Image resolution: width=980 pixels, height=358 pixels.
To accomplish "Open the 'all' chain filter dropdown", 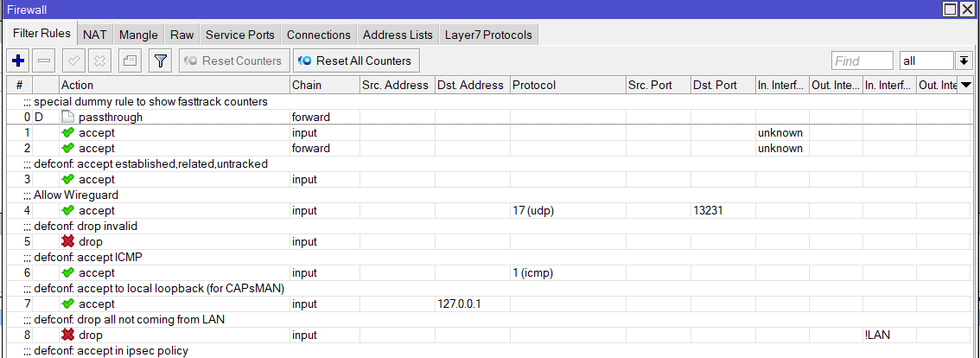I will 964,61.
